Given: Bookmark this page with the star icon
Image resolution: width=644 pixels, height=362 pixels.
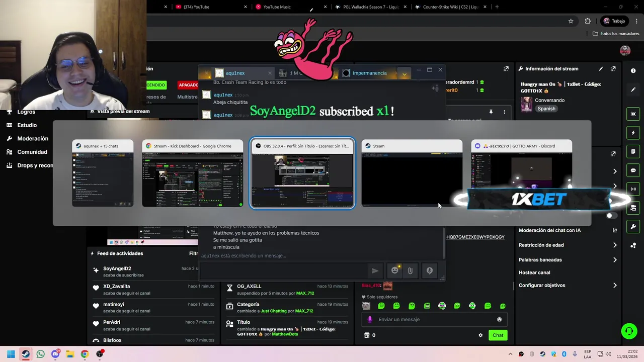Looking at the screenshot, I should click(571, 21).
